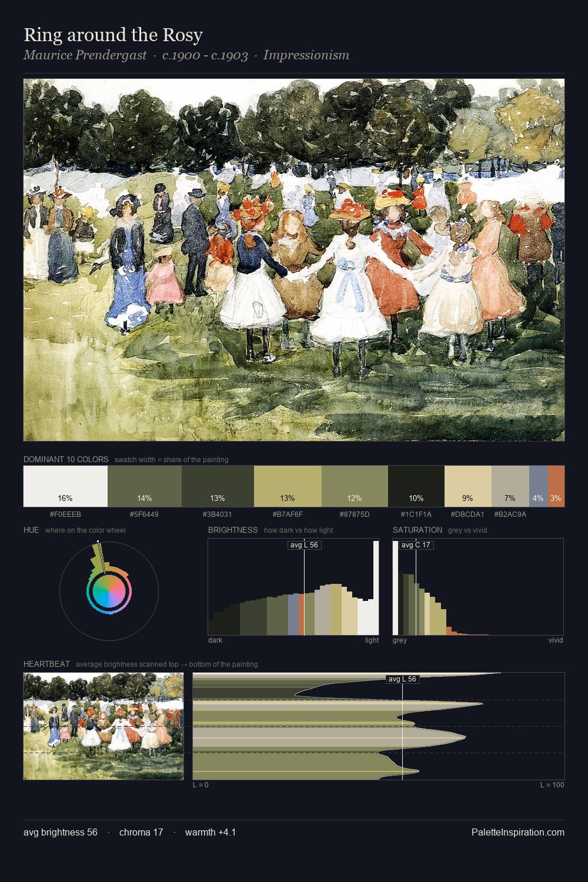Viewport: 588px width, 882px height.
Task: Pick the dark green #3B4031 swatch
Action: (x=218, y=486)
